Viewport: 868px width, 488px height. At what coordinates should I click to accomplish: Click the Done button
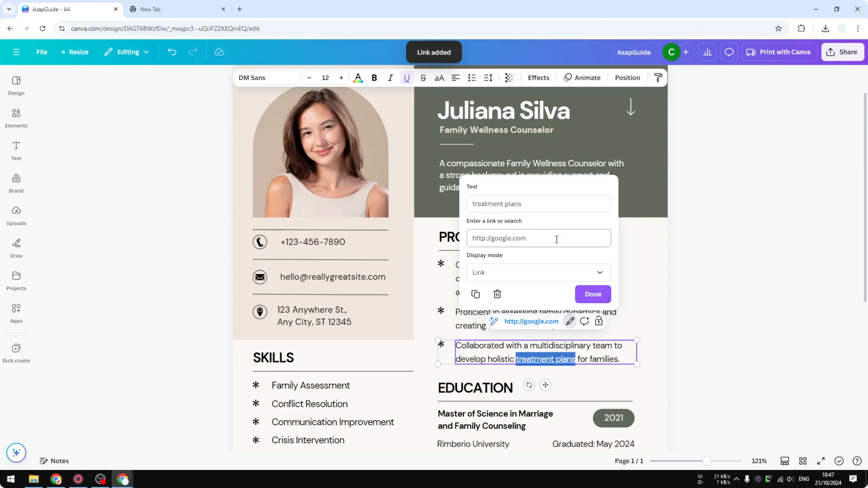[x=593, y=294]
